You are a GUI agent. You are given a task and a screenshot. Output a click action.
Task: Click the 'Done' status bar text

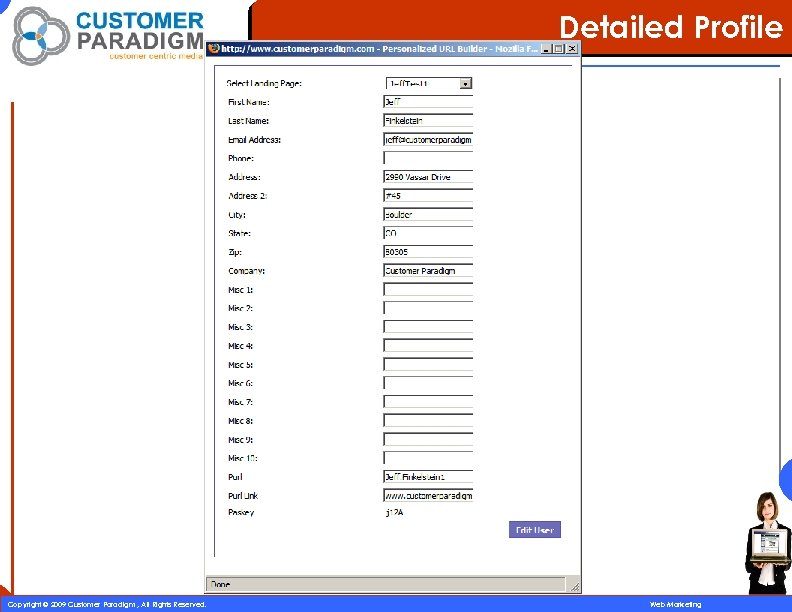click(x=220, y=584)
